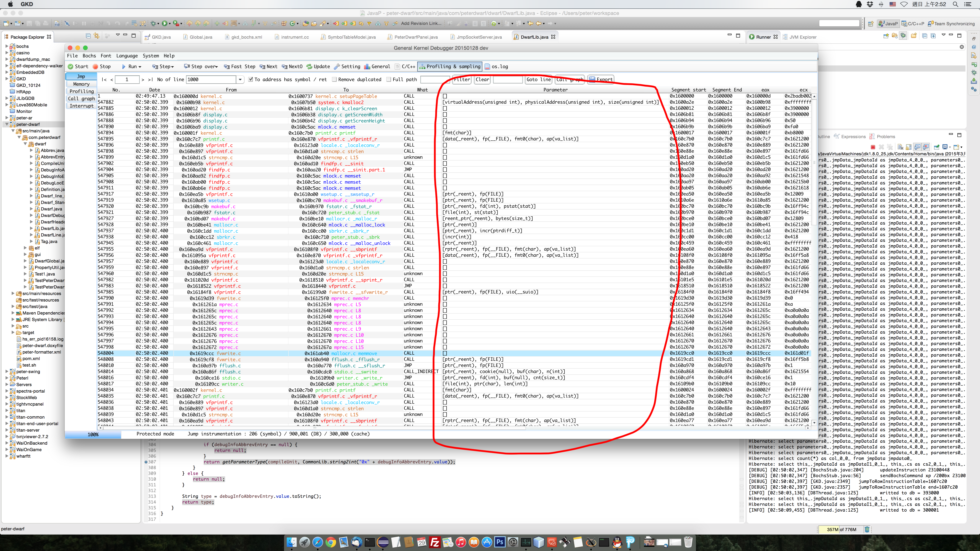Click the Export button with disk icon

[601, 79]
